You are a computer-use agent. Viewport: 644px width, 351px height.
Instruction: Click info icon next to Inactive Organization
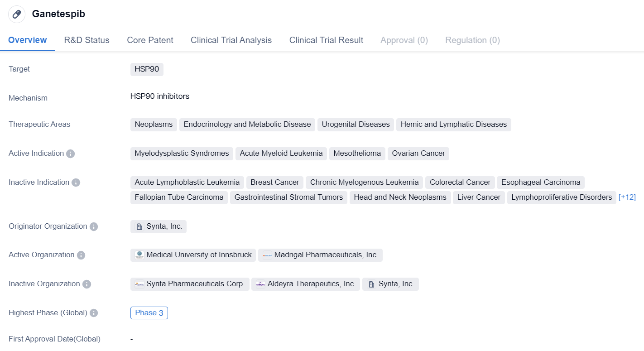[x=87, y=284]
